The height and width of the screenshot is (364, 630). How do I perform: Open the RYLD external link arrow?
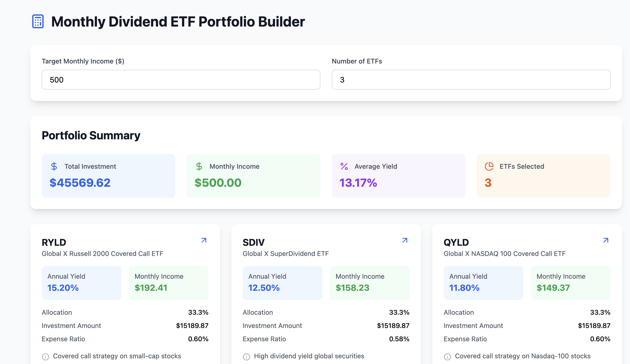(204, 241)
